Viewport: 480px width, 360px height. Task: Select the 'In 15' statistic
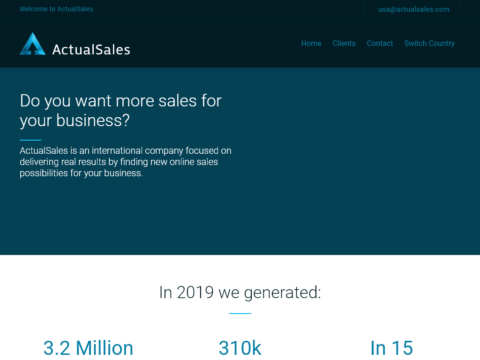pyautogui.click(x=392, y=348)
